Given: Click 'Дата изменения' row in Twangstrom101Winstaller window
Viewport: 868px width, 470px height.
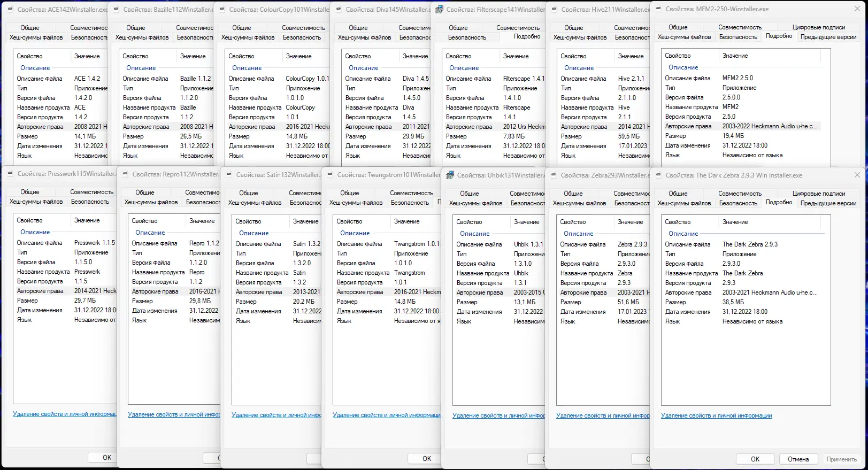Looking at the screenshot, I should (387, 311).
